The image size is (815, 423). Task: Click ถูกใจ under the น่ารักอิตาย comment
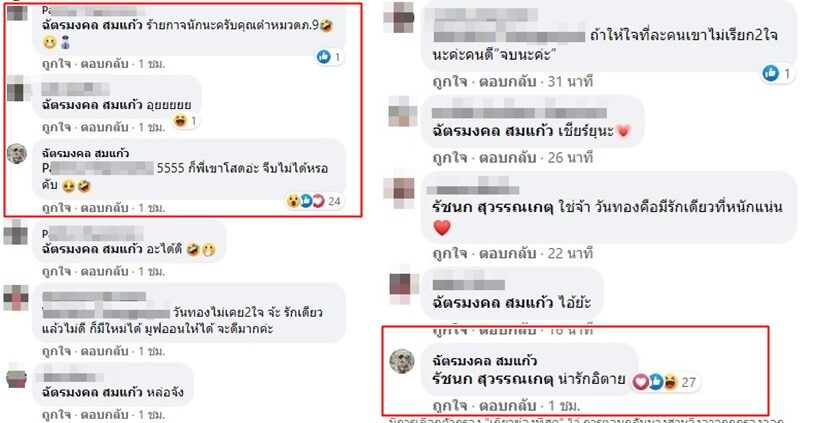[450, 405]
